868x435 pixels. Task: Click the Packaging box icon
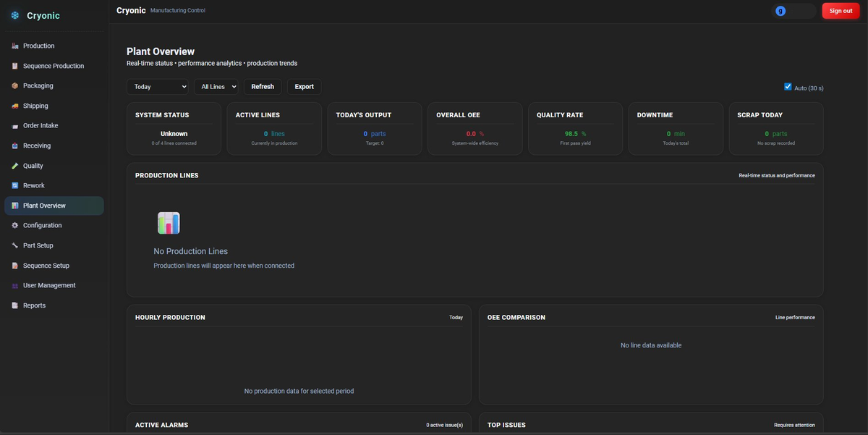[15, 86]
